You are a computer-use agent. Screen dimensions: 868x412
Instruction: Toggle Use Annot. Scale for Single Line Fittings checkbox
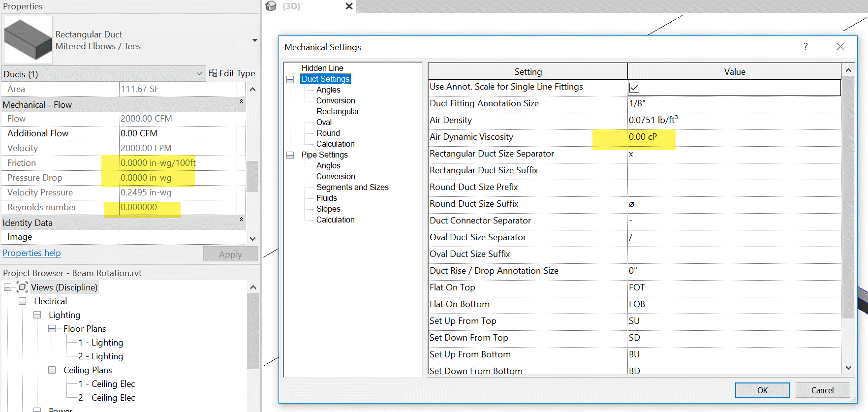click(x=634, y=88)
